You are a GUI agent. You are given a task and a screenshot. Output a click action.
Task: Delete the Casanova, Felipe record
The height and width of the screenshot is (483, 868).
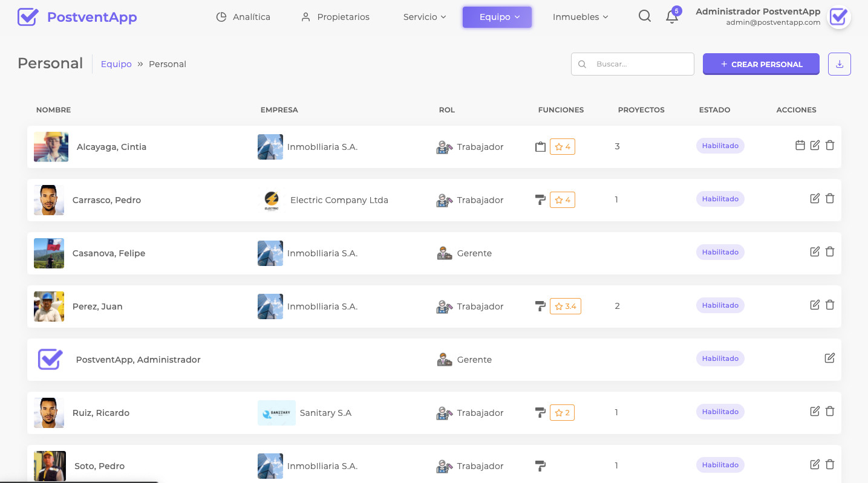pos(830,251)
